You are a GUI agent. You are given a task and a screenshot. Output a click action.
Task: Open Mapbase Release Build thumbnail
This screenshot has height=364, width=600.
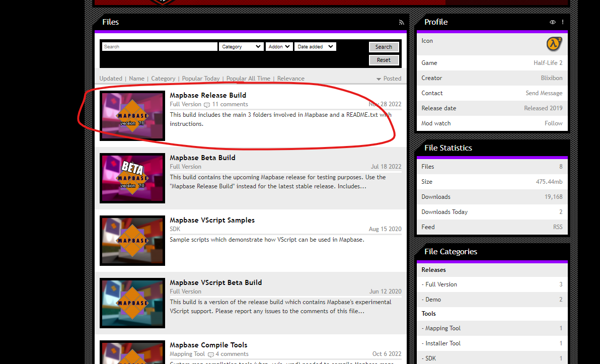[132, 116]
